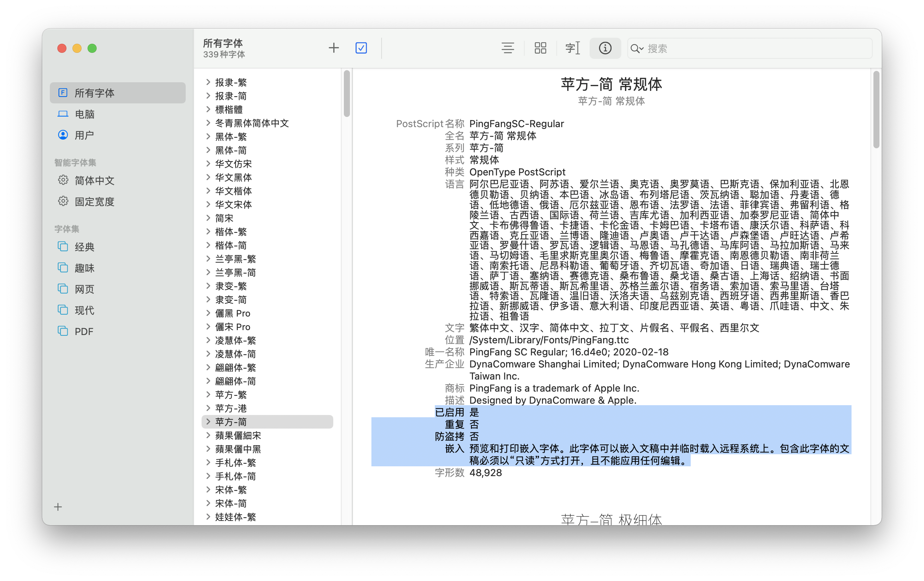This screenshot has width=924, height=581.
Task: Switch to sample lines list view
Action: (x=507, y=48)
